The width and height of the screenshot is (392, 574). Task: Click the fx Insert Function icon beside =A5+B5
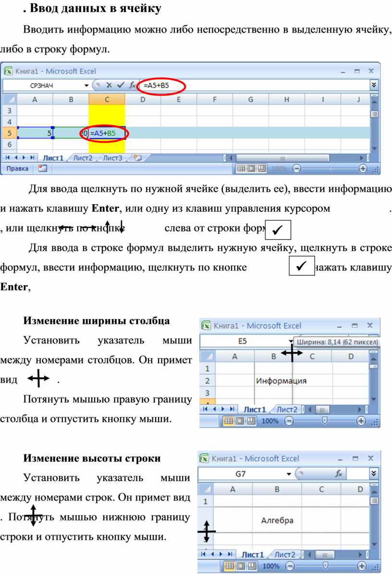(132, 85)
